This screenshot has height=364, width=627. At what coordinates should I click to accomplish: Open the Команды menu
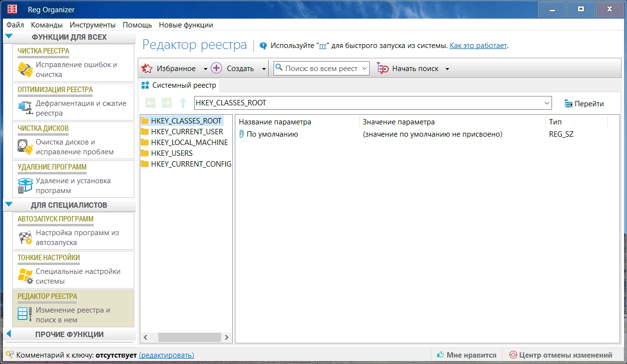47,25
